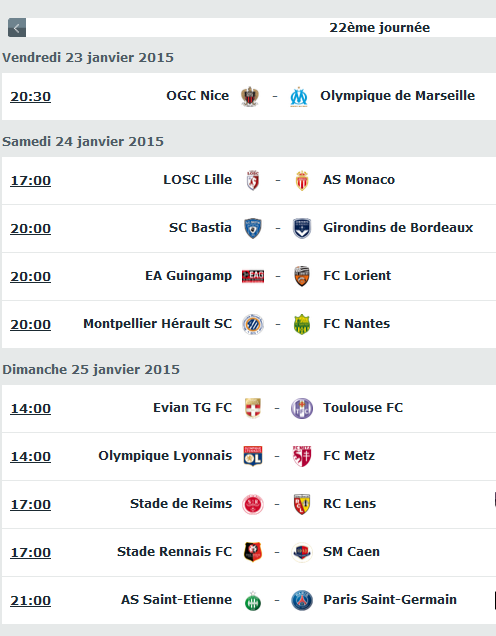Click the Paris Saint-Germain logo

point(302,600)
